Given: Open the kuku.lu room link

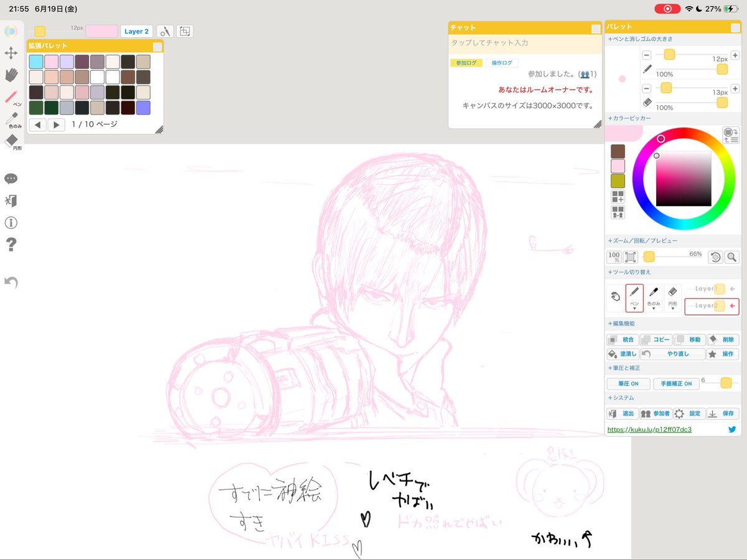Looking at the screenshot, I should click(x=649, y=429).
